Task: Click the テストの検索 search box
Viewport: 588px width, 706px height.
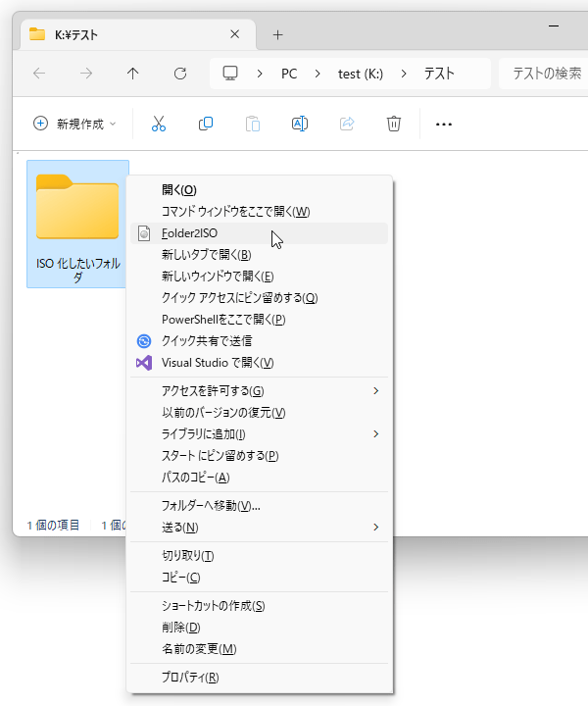Action: tap(544, 74)
